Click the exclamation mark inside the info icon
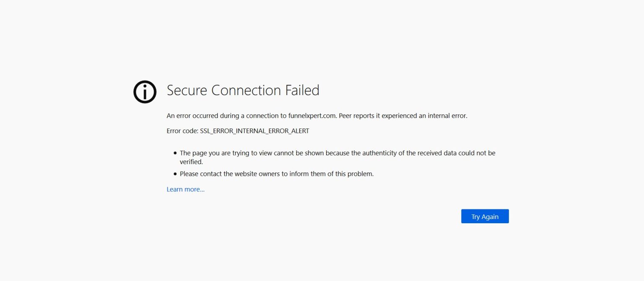644x281 pixels. click(x=145, y=92)
